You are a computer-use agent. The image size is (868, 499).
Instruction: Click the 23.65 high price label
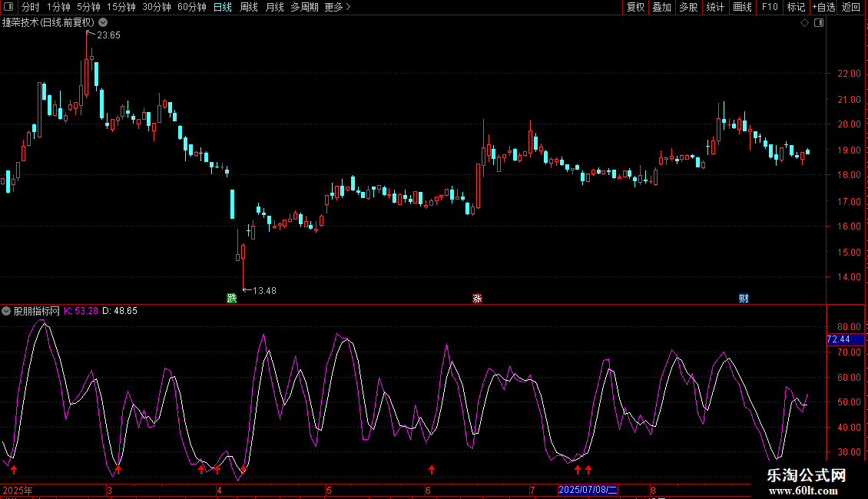[108, 35]
